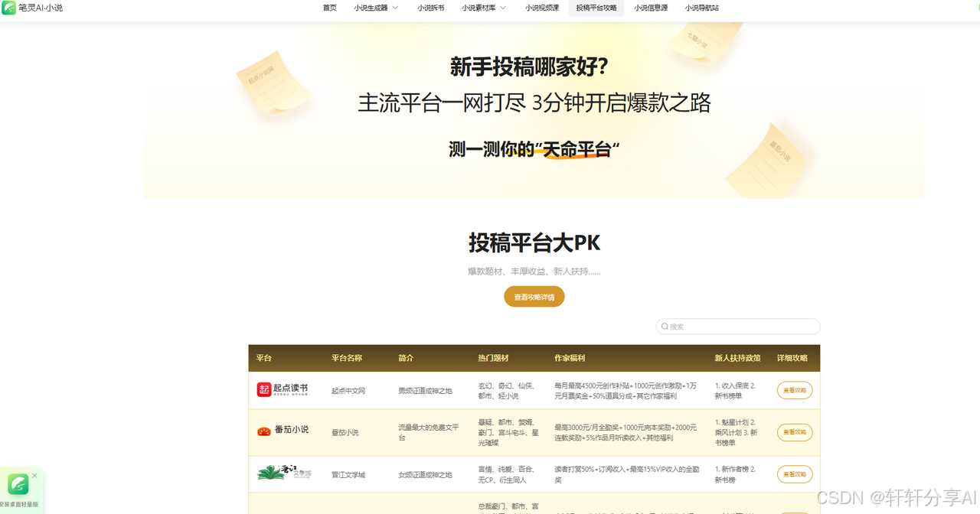Click 晋江 benefits cell starting 读者打赏50%

(x=627, y=474)
